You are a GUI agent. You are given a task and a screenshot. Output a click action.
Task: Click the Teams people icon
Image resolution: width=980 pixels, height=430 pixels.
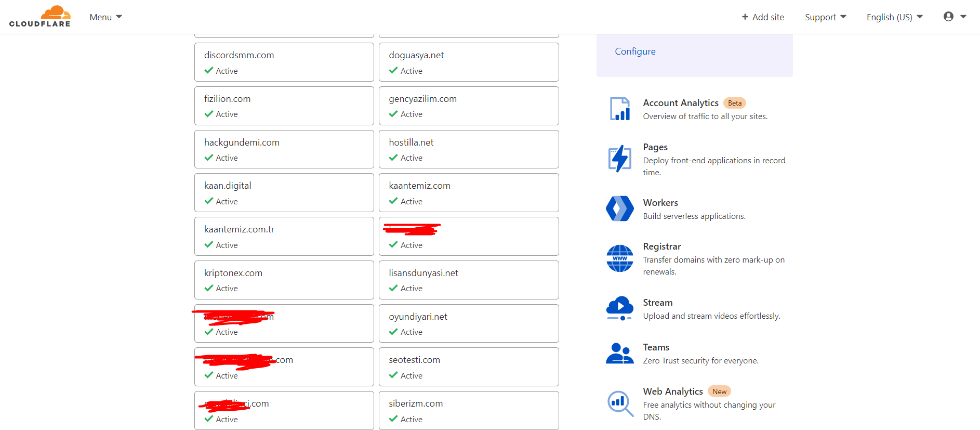620,353
